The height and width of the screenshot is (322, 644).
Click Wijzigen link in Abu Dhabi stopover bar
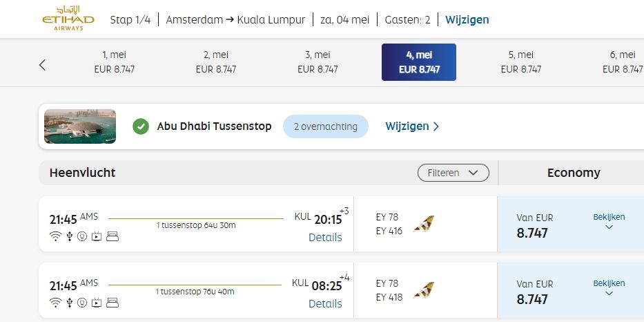coord(412,126)
